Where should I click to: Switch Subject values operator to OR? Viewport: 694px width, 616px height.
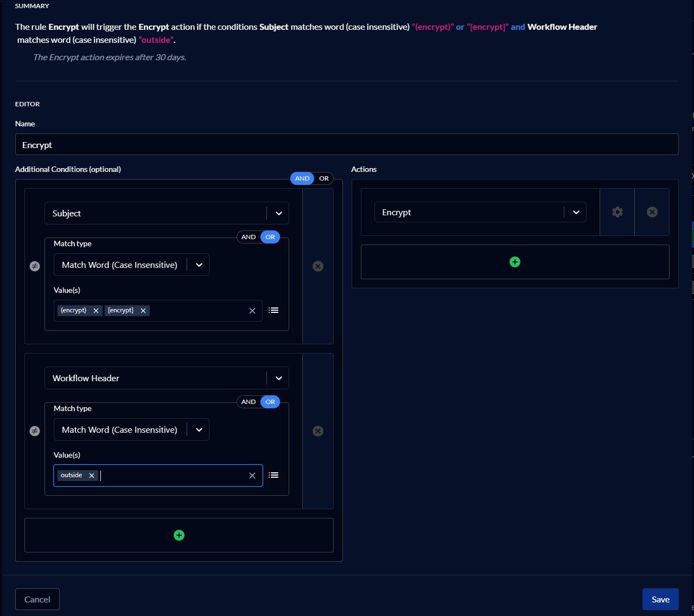270,237
